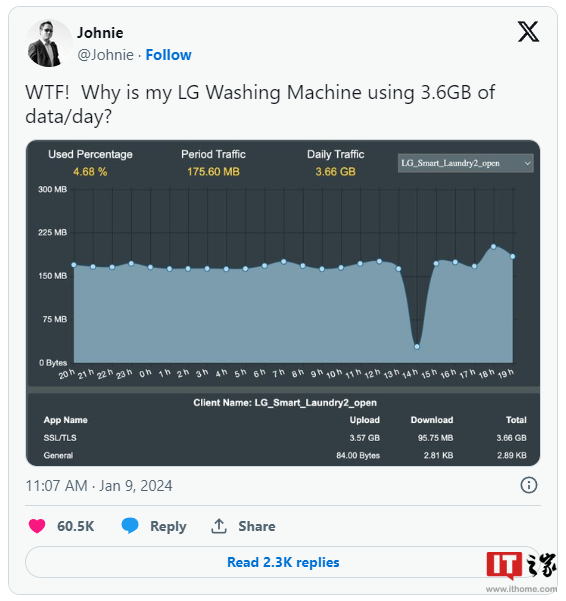Open the @Johnie handle

pos(105,55)
